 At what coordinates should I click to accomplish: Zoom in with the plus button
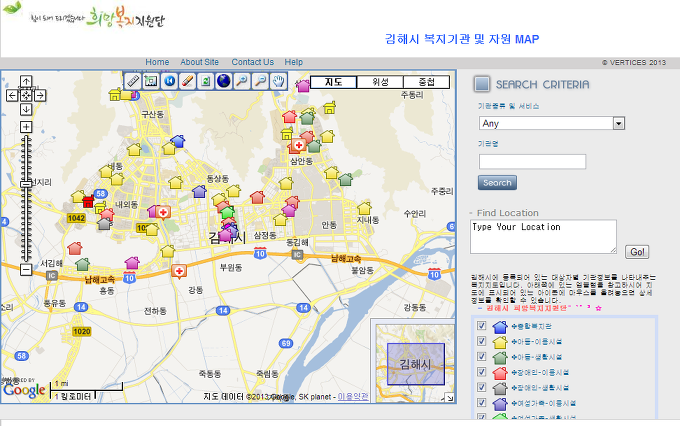point(26,127)
